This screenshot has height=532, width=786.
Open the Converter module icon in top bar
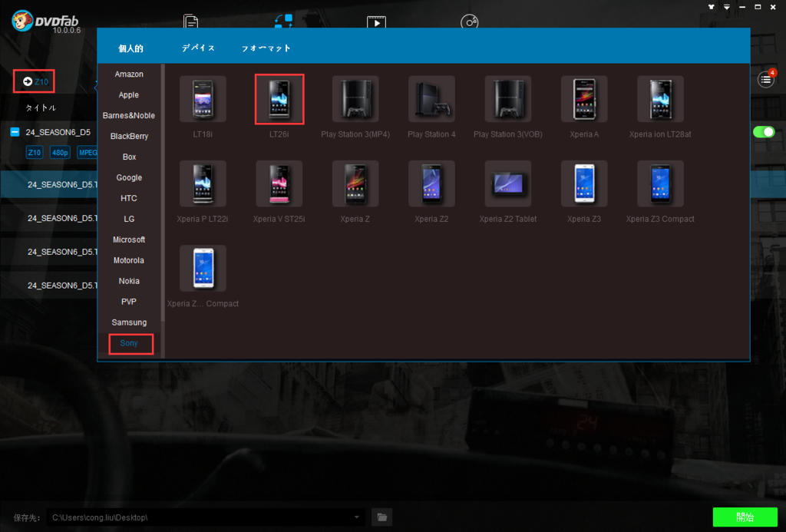coord(284,21)
